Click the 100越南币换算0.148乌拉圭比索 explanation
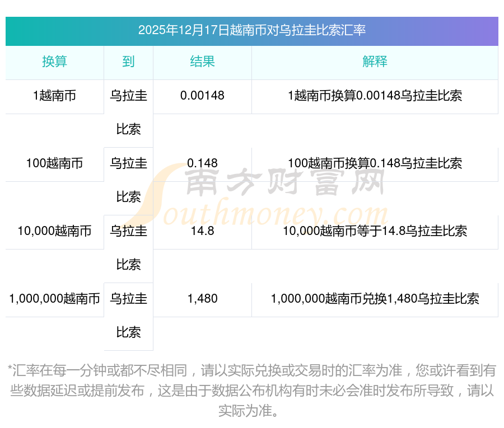Screen dimensions: 504x428 [375, 163]
